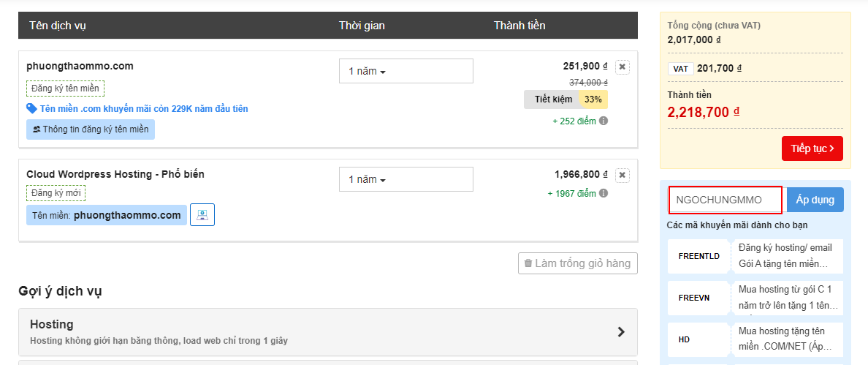Screen dimensions: 868x365
Task: Apply the promo code with Áp dụng
Action: pyautogui.click(x=815, y=200)
